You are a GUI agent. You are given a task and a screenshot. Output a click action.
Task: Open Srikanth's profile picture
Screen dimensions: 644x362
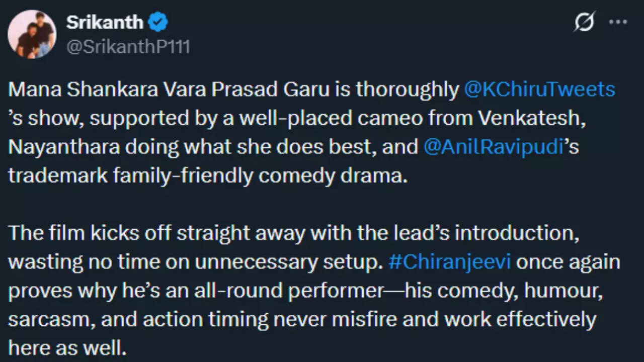point(32,34)
